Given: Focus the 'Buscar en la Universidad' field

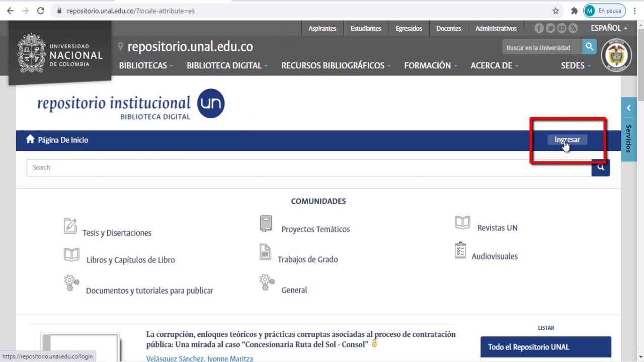Looking at the screenshot, I should pos(542,47).
